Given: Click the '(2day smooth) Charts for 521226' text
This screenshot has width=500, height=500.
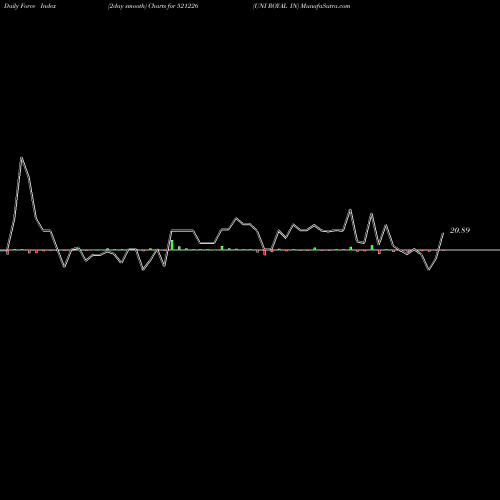Looking at the screenshot, I should click(153, 6).
